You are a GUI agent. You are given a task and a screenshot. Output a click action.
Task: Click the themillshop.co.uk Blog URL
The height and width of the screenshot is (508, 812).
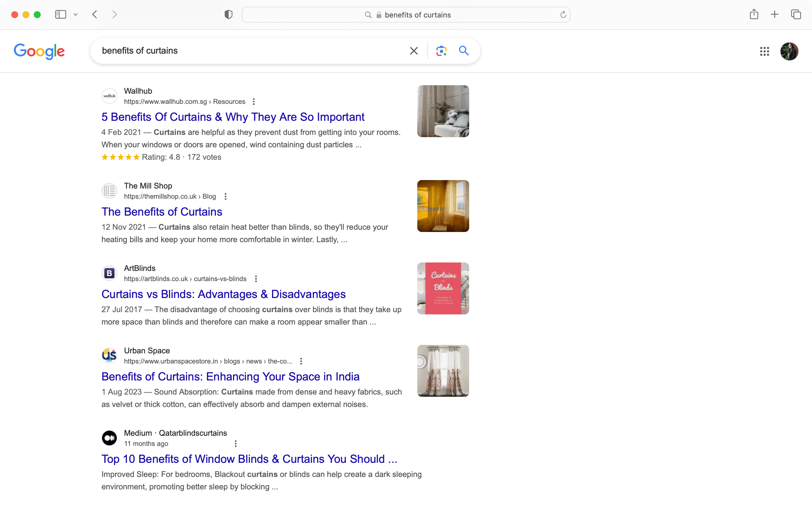pos(170,196)
